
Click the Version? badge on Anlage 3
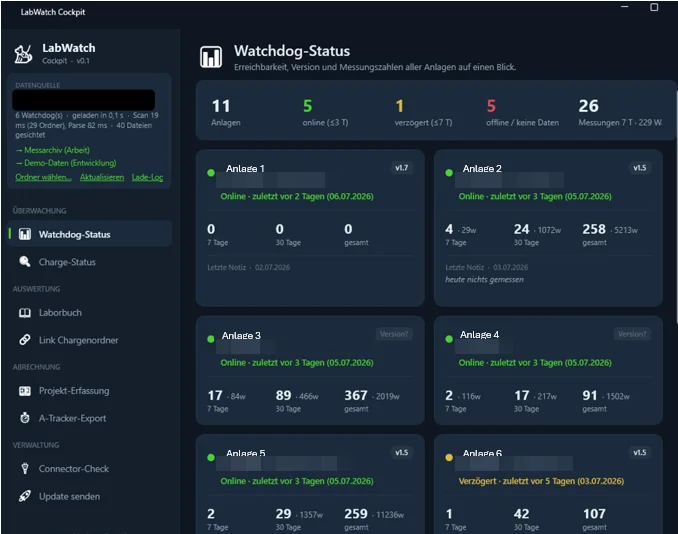click(x=394, y=334)
